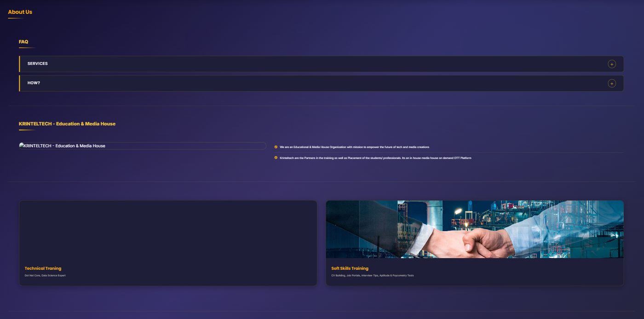Open the Technical Traning card title
This screenshot has width=644, height=319.
click(x=43, y=268)
